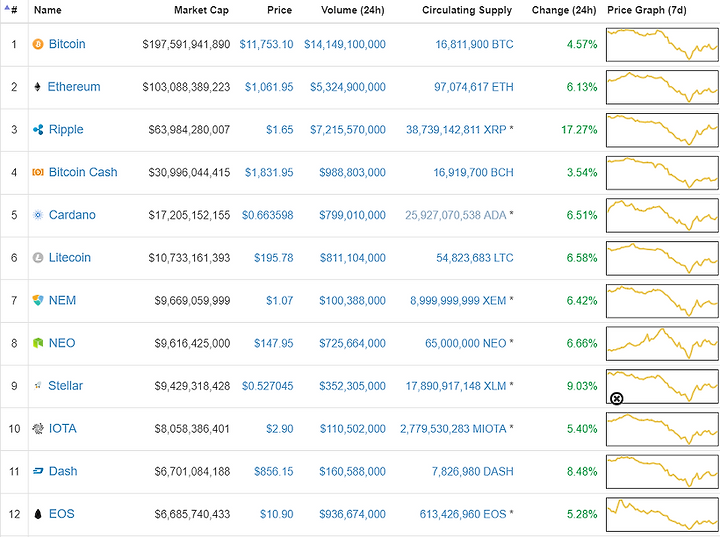Open the Cardano name link
Screen dimensions: 720x537
pos(72,215)
